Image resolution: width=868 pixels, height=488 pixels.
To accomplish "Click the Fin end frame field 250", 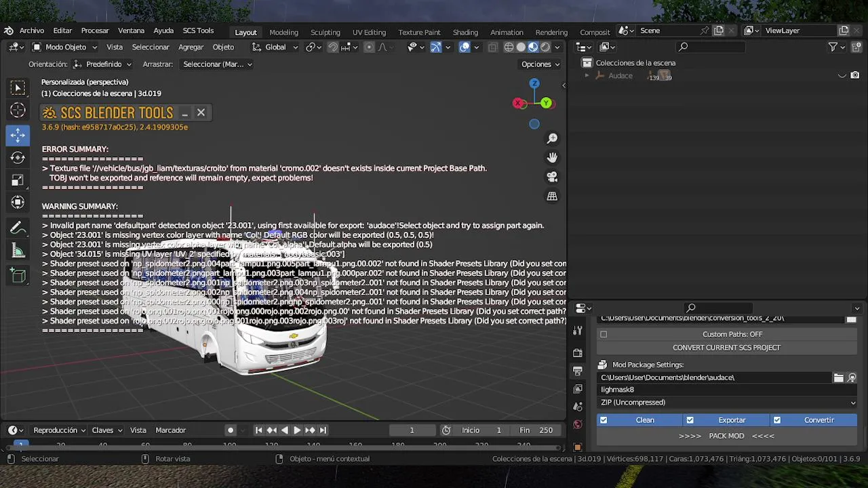I will (536, 430).
